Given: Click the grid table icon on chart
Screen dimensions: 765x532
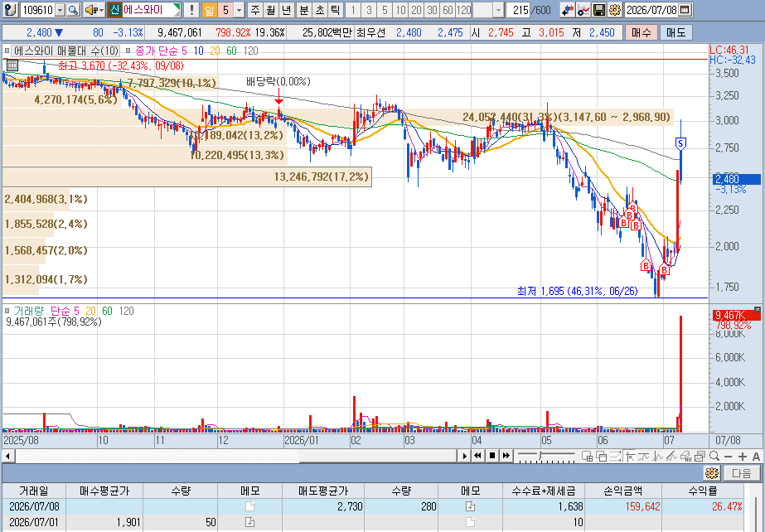Looking at the screenshot, I should [12, 65].
